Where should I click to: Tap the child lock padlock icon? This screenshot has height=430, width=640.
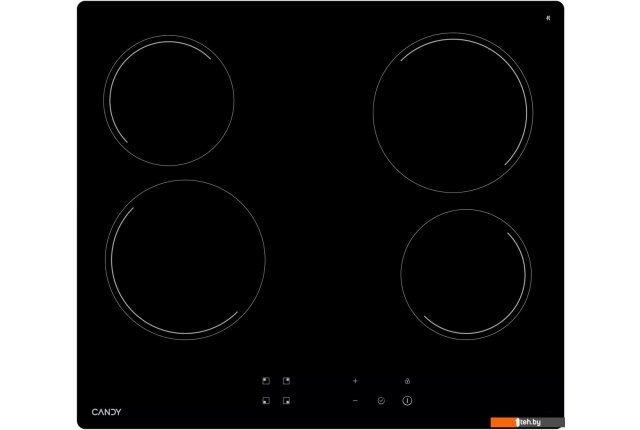tap(408, 381)
